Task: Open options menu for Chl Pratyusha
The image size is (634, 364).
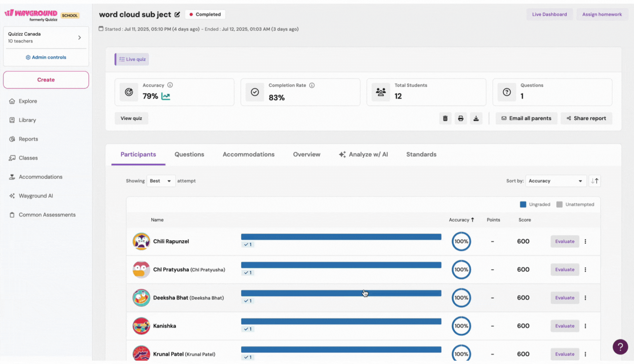Action: pos(585,270)
